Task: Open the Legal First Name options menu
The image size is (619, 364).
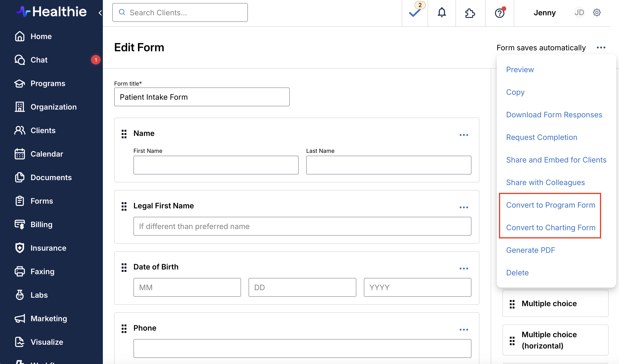Action: pyautogui.click(x=463, y=207)
